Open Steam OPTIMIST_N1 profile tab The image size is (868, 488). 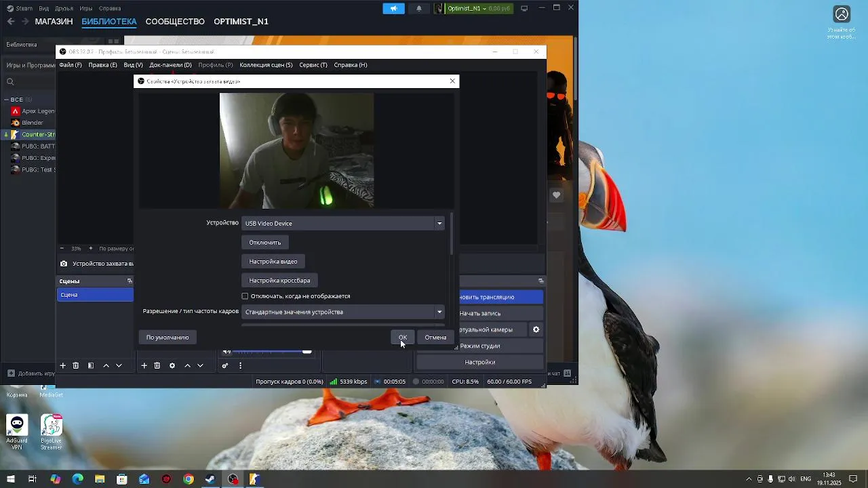241,21
